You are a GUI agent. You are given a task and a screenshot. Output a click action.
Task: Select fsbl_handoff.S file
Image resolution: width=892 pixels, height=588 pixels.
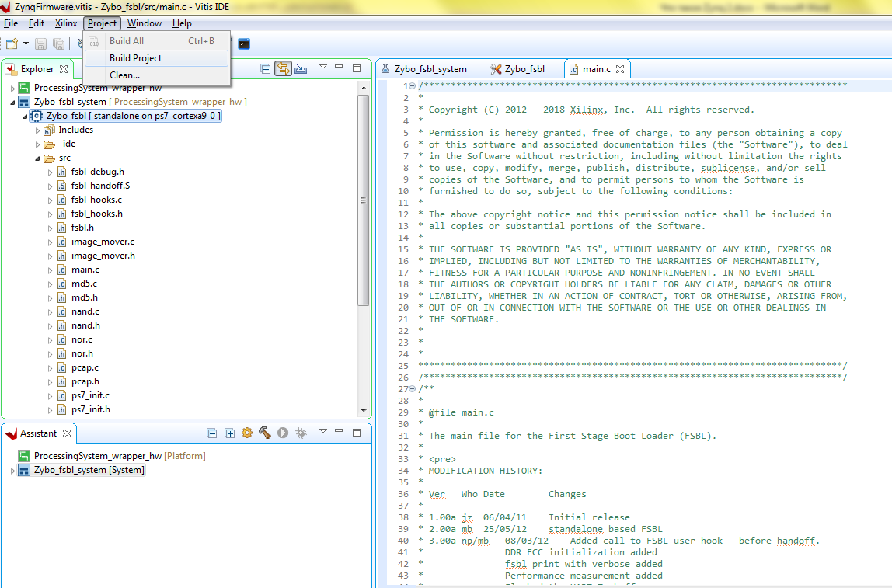click(100, 186)
